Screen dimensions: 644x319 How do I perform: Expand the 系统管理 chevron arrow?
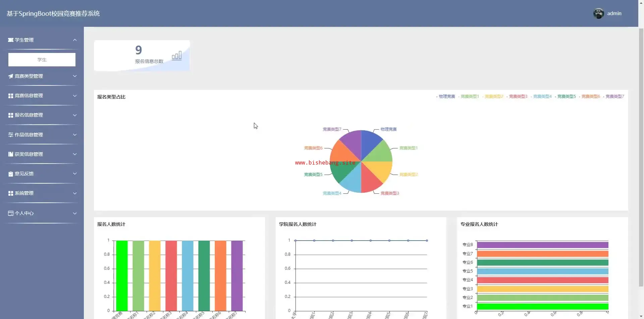[75, 193]
